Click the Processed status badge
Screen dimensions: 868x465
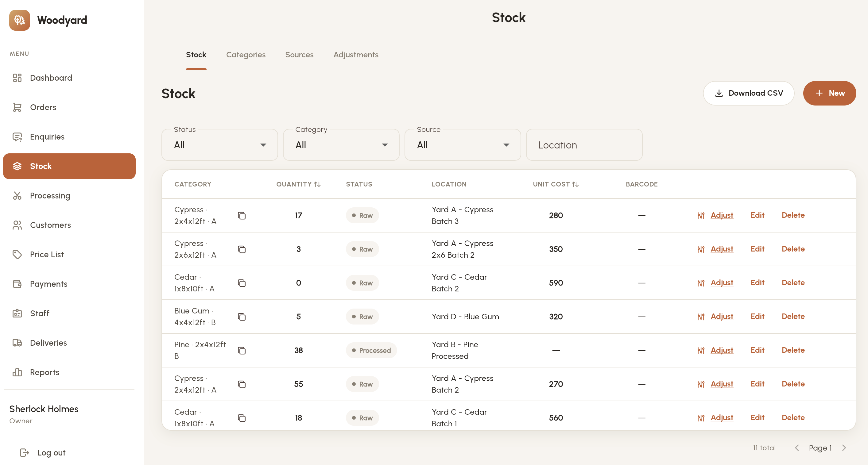pos(371,351)
